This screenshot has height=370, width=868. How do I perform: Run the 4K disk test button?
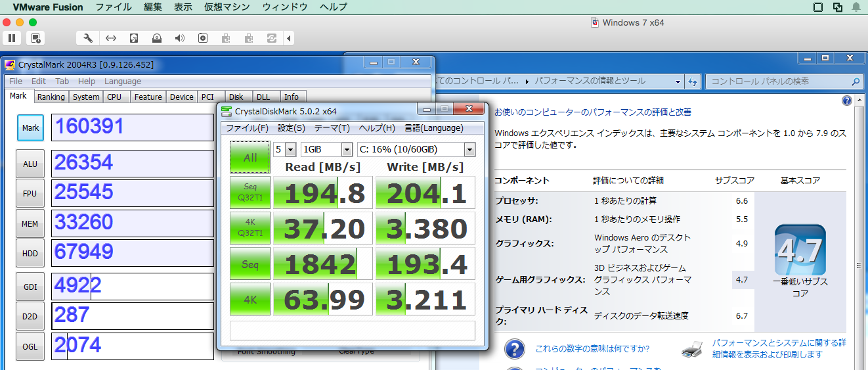click(250, 299)
